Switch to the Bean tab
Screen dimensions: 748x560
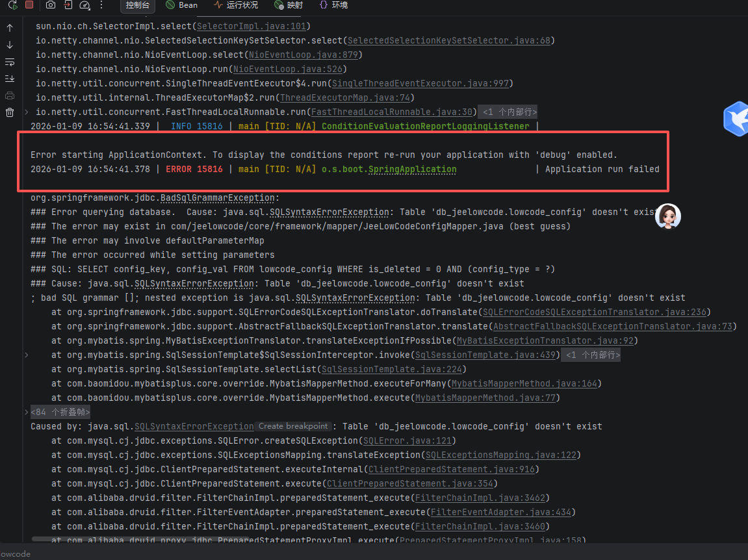[181, 5]
